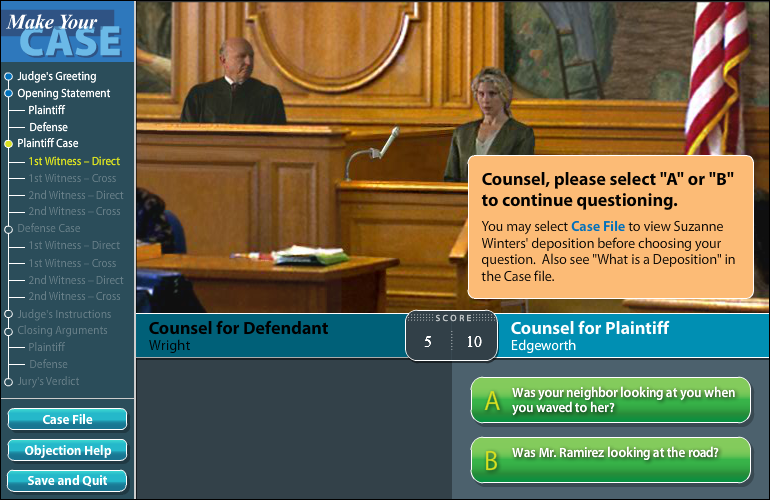The image size is (770, 500).
Task: Select Judge's Greeting in the sidebar
Action: [x=57, y=76]
